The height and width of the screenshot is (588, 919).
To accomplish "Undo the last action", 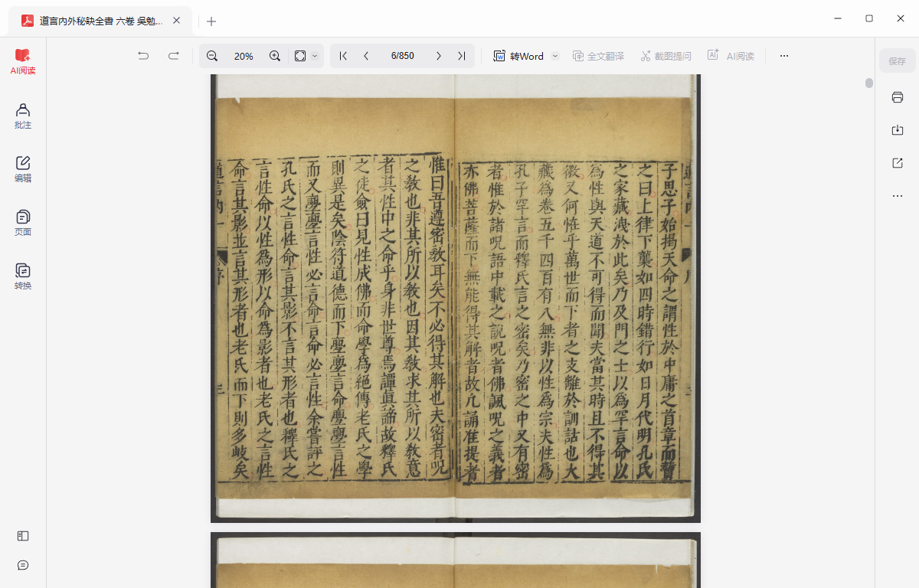I will coord(143,56).
